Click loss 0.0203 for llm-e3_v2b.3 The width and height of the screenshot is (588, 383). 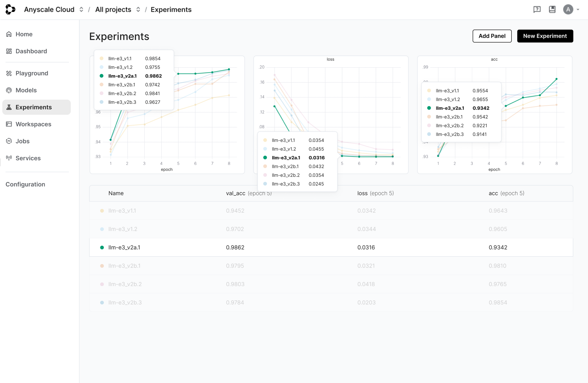click(x=366, y=302)
